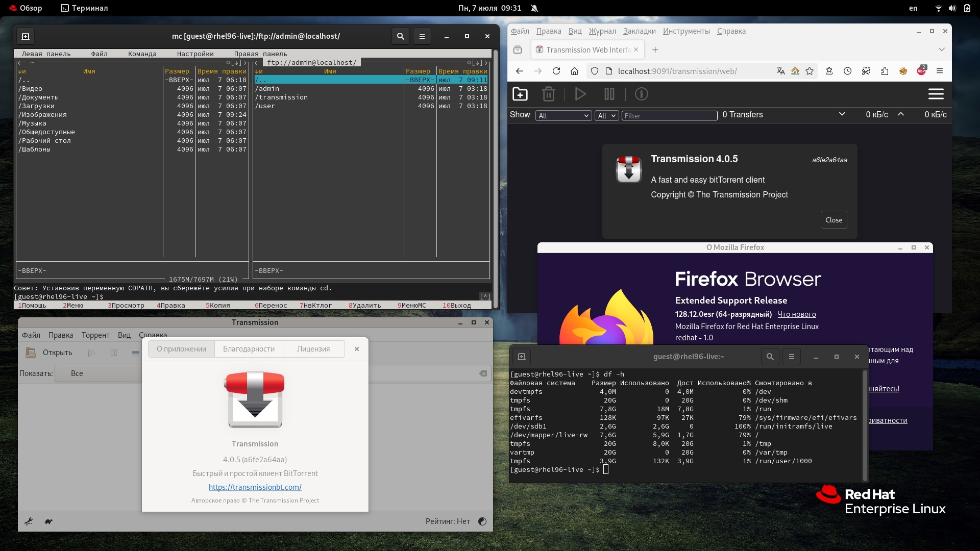Toggle notifications bell in top bar
This screenshot has height=551, width=980.
(534, 8)
